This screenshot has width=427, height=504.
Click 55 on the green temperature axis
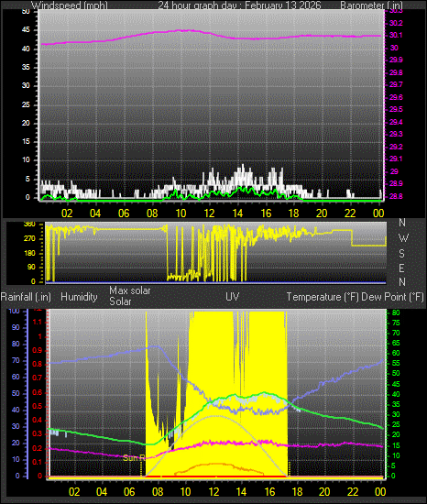coord(396,363)
